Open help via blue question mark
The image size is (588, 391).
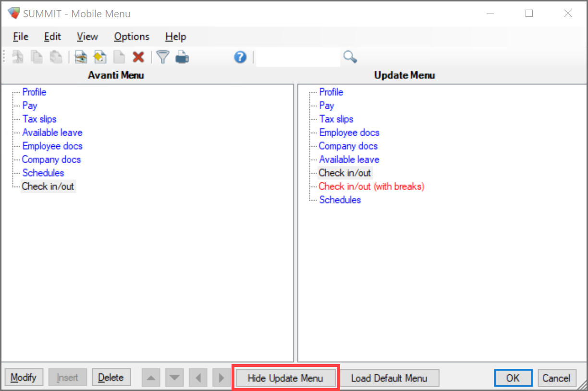click(x=240, y=57)
